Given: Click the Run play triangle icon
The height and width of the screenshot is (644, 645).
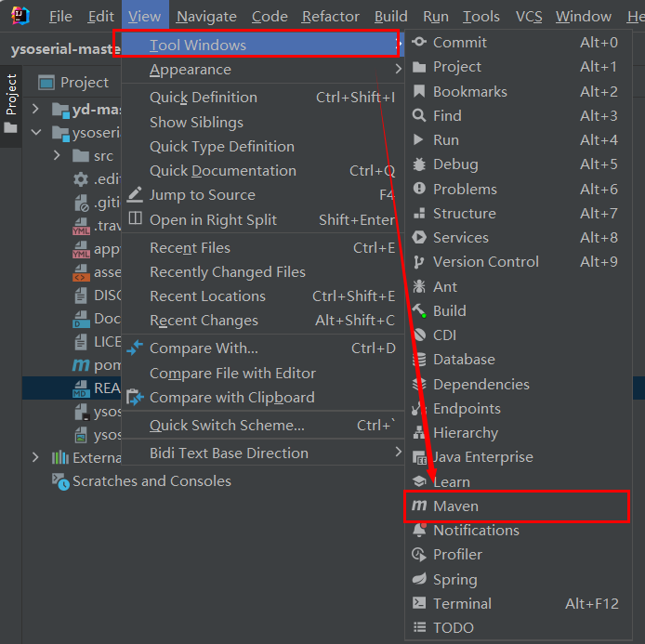Looking at the screenshot, I should pyautogui.click(x=418, y=139).
